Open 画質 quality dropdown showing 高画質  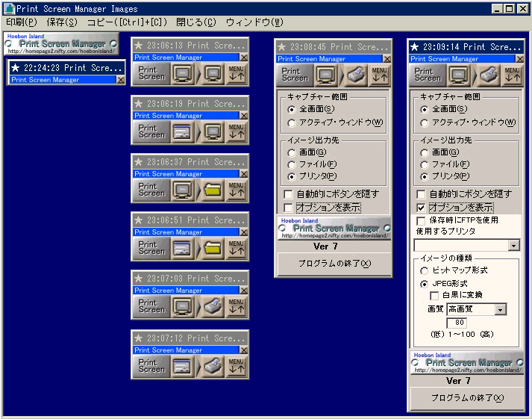pyautogui.click(x=500, y=309)
